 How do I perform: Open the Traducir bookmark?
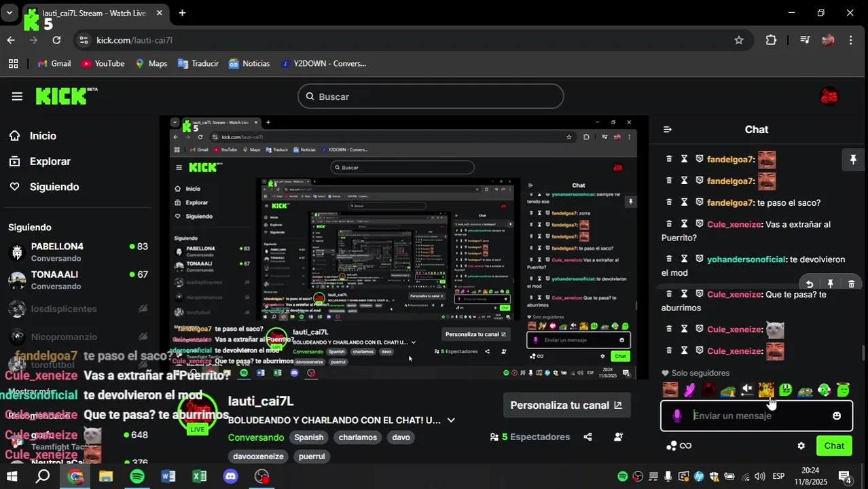198,63
